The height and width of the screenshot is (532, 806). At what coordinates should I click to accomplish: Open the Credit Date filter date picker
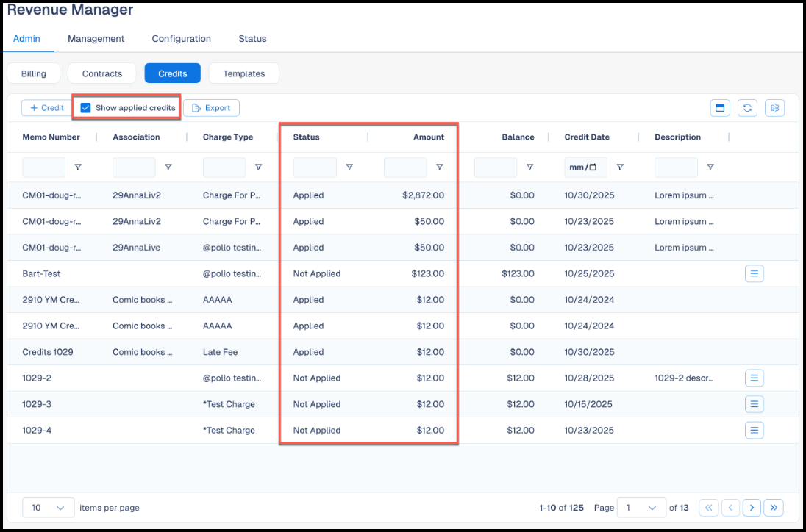click(593, 167)
